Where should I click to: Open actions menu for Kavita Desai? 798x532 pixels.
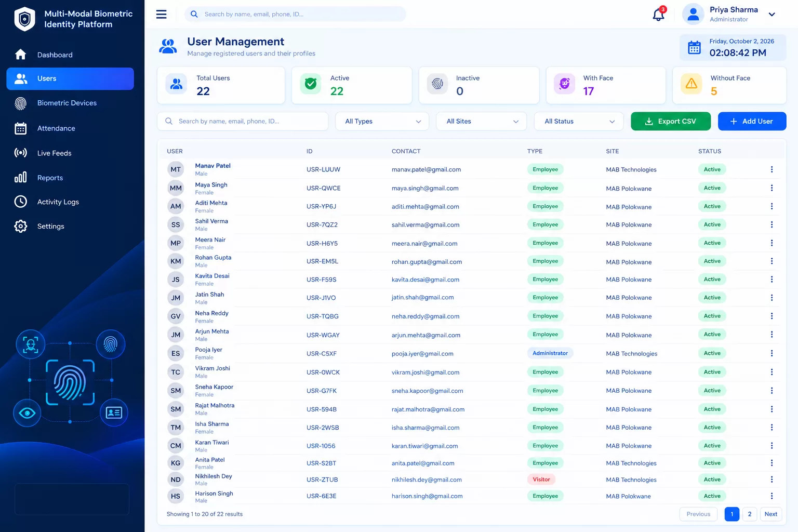(x=772, y=280)
